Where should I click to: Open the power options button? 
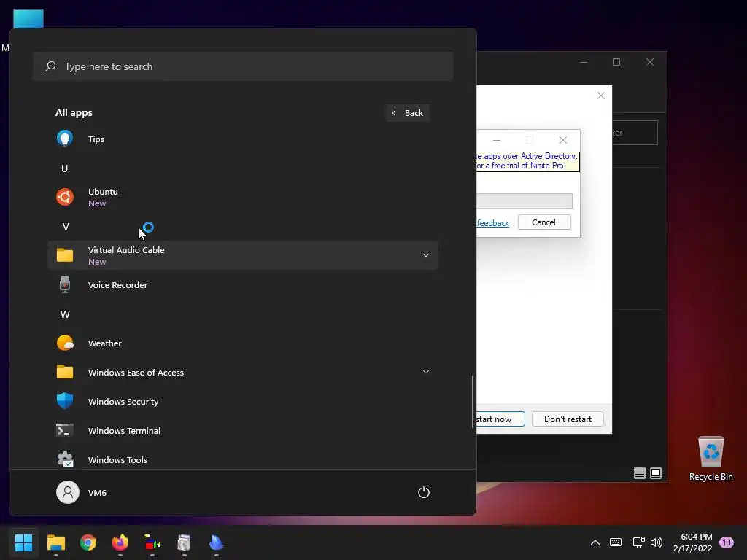[424, 492]
